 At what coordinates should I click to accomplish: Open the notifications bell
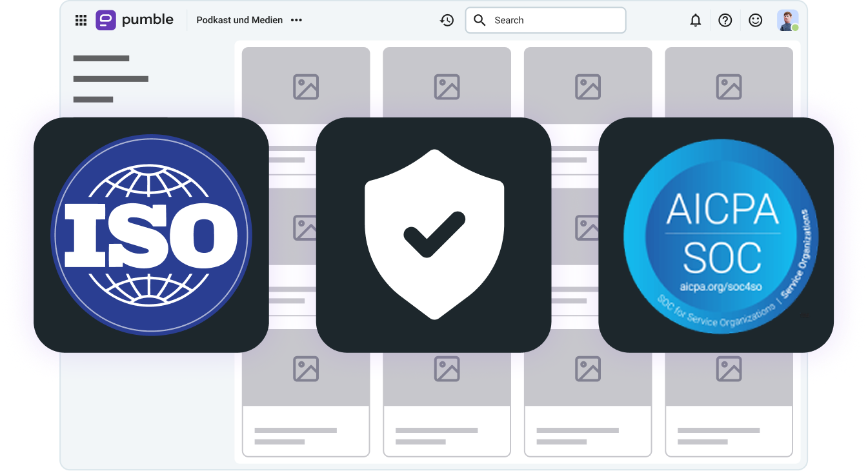tap(695, 21)
